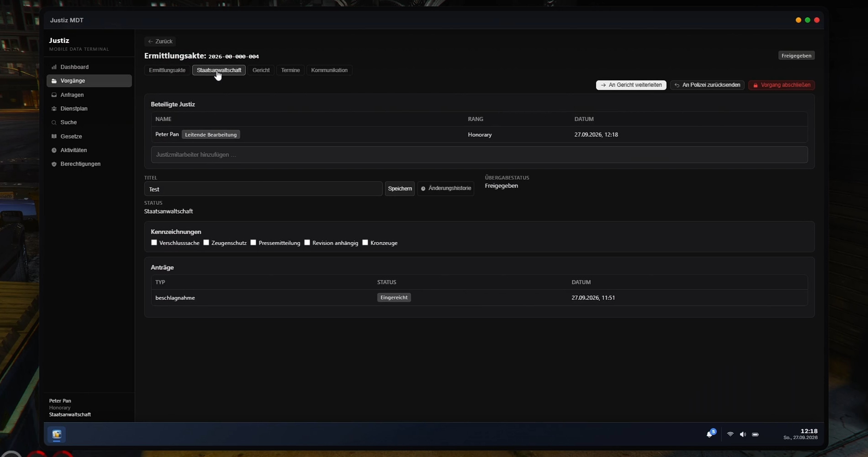This screenshot has height=457, width=868.
Task: Check the Pressemitteilung option
Action: [253, 243]
